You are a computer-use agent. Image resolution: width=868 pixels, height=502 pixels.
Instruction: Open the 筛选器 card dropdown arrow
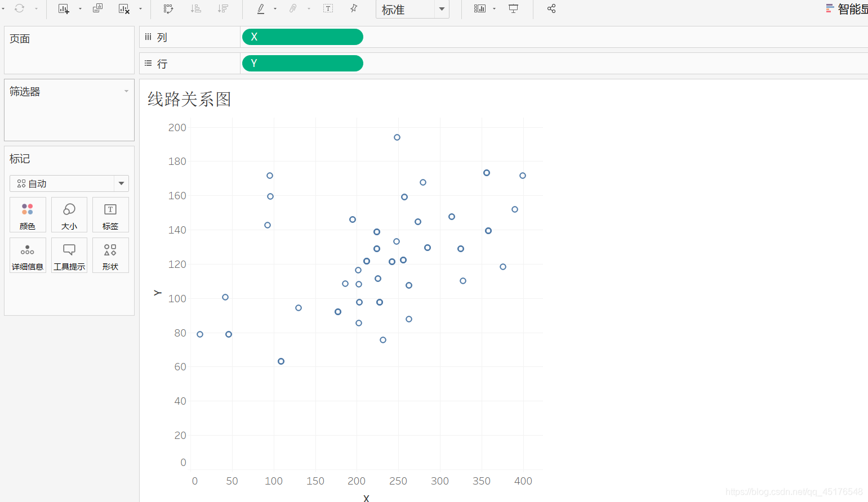click(x=126, y=91)
